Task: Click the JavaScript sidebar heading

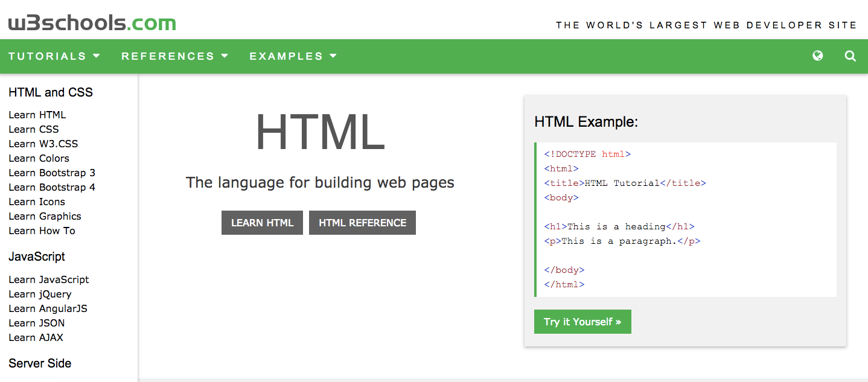Action: [x=37, y=256]
